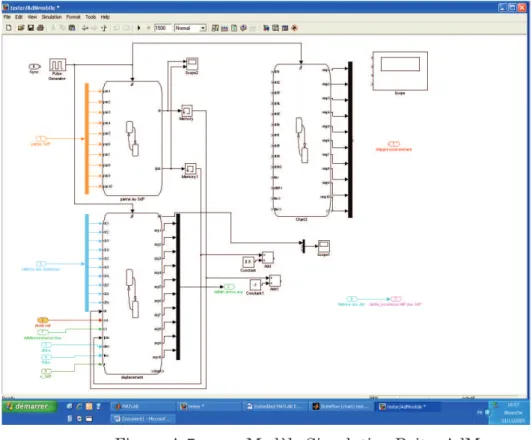The height and width of the screenshot is (440, 532).
Task: Open a model file from the toolbar
Action: [21, 28]
